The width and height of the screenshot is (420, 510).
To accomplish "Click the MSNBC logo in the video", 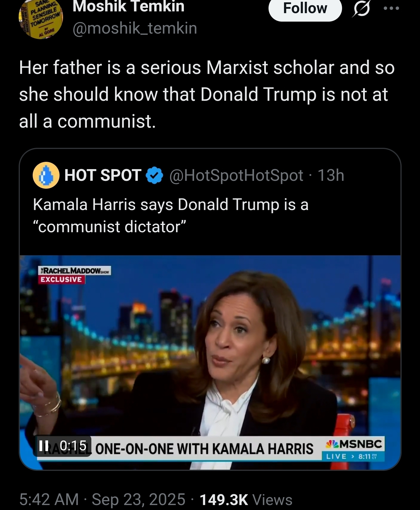I will click(354, 445).
